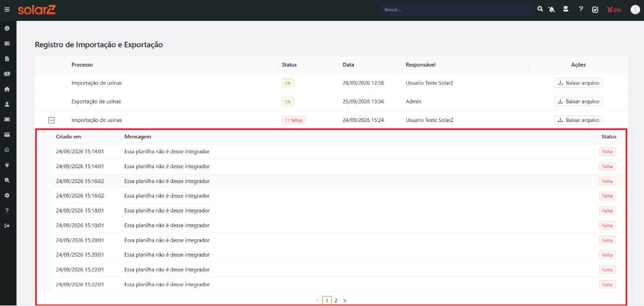Click the logout icon at sidebar bottom

(x=7, y=226)
